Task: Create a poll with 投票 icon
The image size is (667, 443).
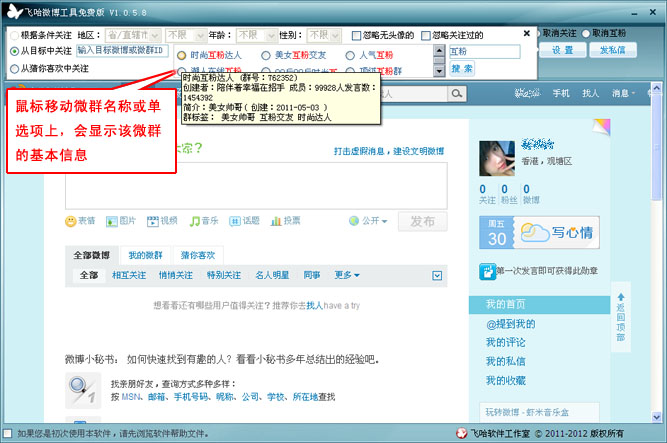Action: 276,221
